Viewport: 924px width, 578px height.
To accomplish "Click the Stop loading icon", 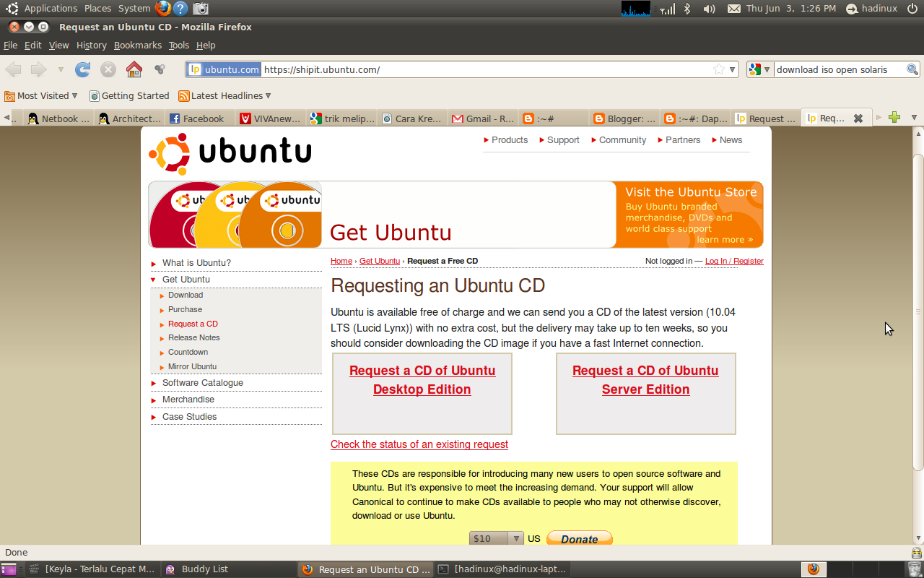I will pos(108,69).
